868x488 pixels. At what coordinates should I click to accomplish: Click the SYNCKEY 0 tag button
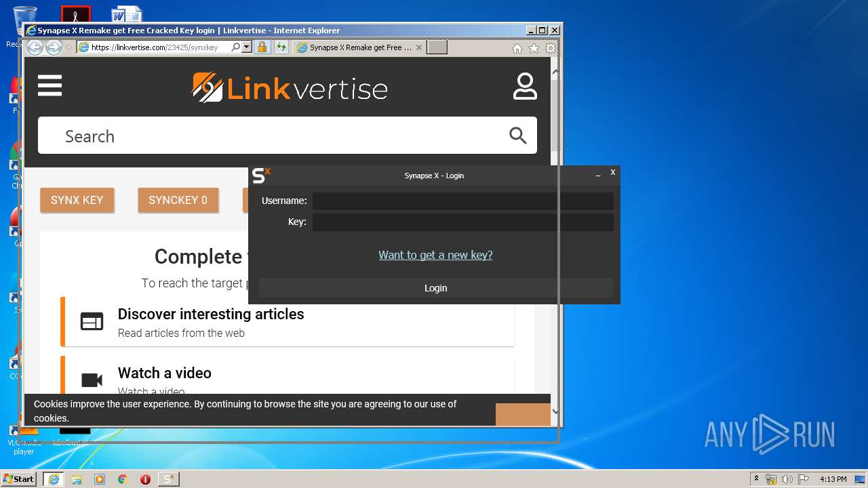tap(178, 200)
